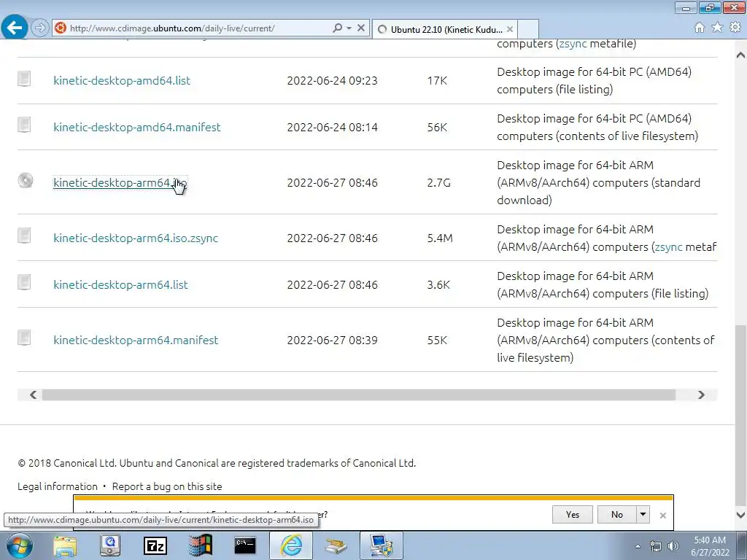
Task: Open kinetic-desktop-arm64.list link
Action: (x=120, y=285)
